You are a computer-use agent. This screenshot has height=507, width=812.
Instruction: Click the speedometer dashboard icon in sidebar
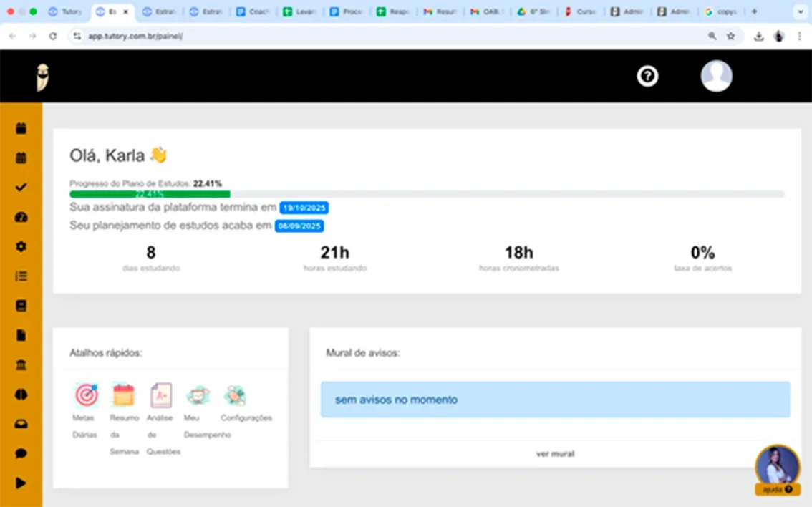pyautogui.click(x=21, y=217)
